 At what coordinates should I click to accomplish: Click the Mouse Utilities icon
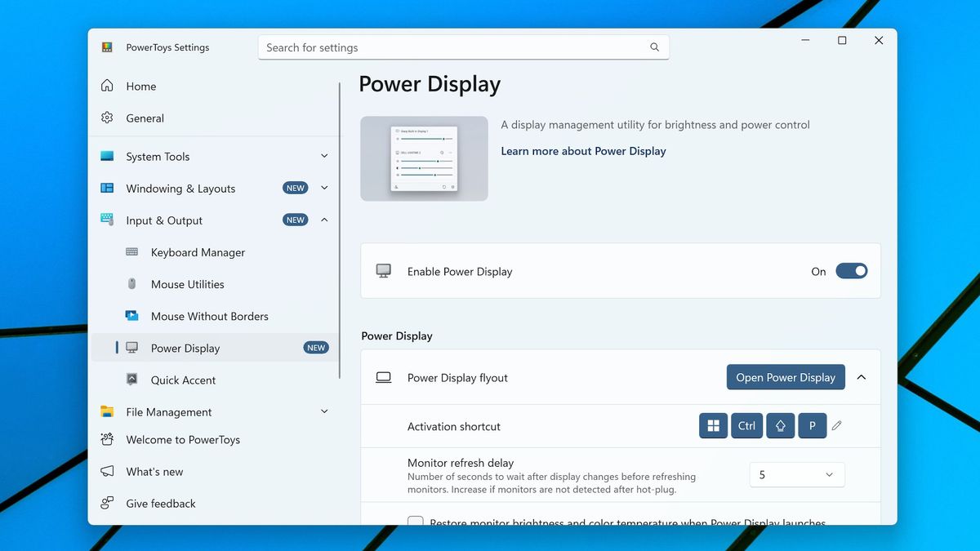[x=132, y=284]
